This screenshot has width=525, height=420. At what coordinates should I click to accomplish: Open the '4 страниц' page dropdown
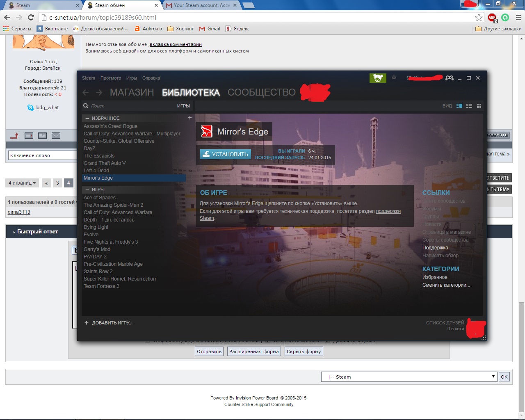click(x=22, y=183)
